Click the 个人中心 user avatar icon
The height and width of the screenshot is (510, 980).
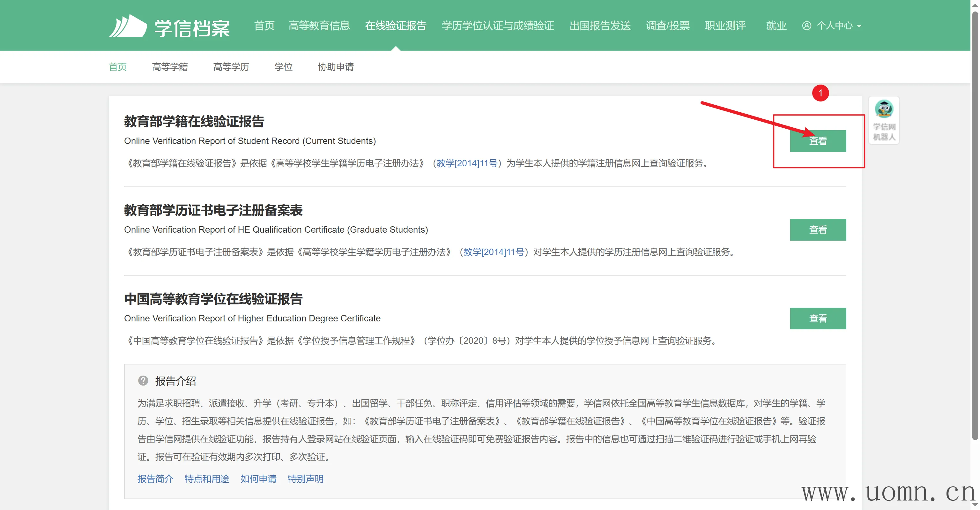806,26
